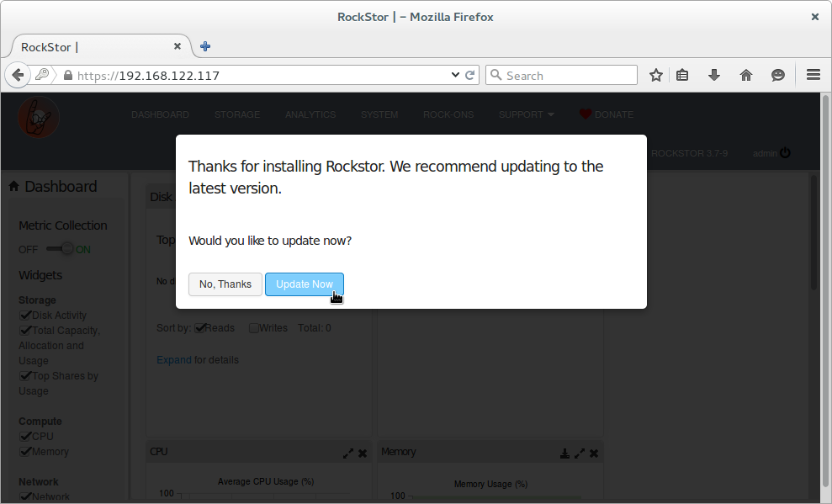The image size is (832, 504).
Task: Open Firefox Hello chat icon
Action: pyautogui.click(x=778, y=76)
